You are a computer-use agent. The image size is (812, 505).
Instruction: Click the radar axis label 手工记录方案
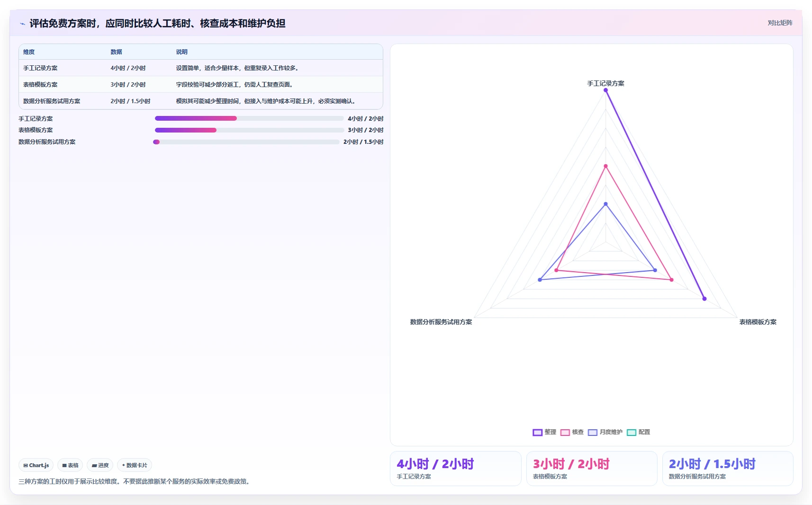[605, 83]
